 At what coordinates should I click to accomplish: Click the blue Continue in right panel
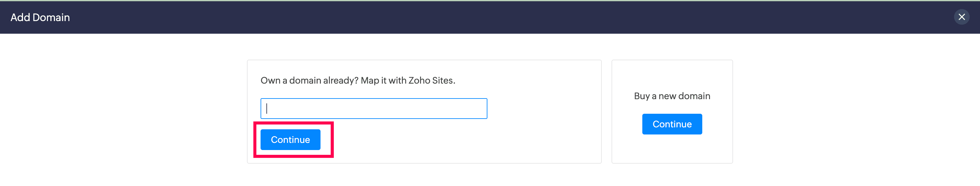point(671,124)
